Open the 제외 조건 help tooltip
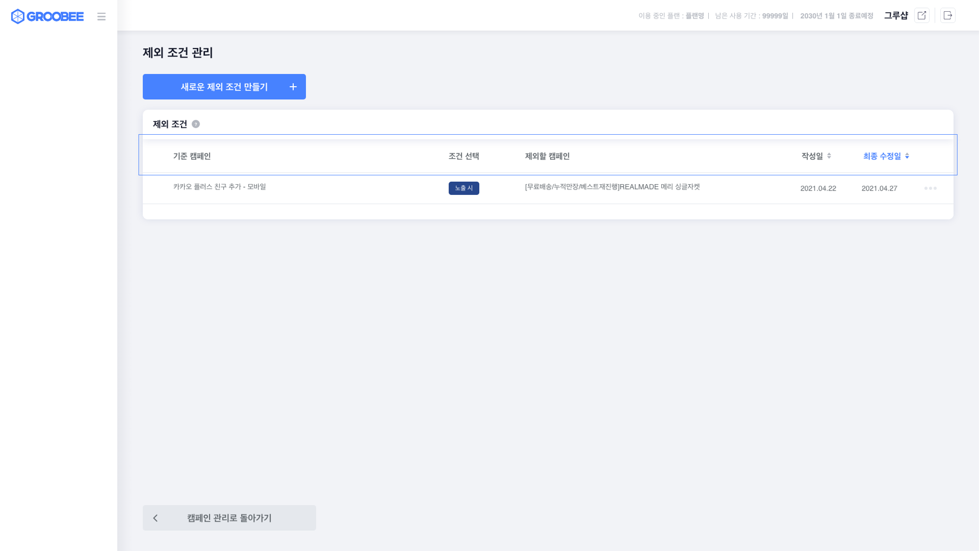 point(196,124)
